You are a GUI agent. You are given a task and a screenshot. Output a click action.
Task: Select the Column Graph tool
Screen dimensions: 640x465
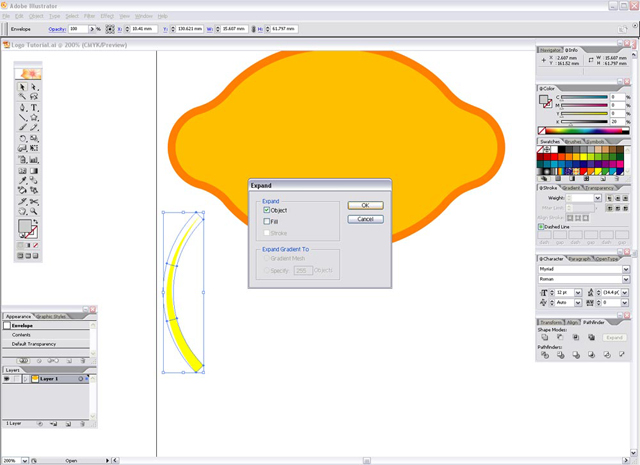[34, 160]
